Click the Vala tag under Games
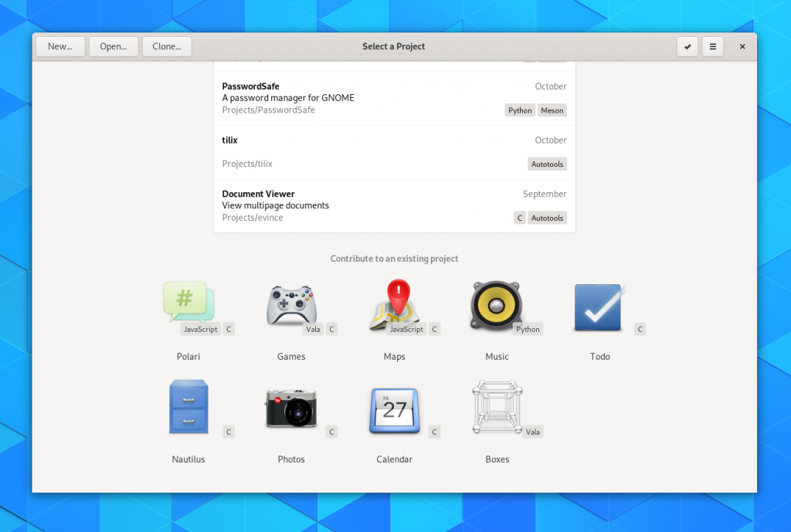The width and height of the screenshot is (791, 532). click(x=314, y=329)
